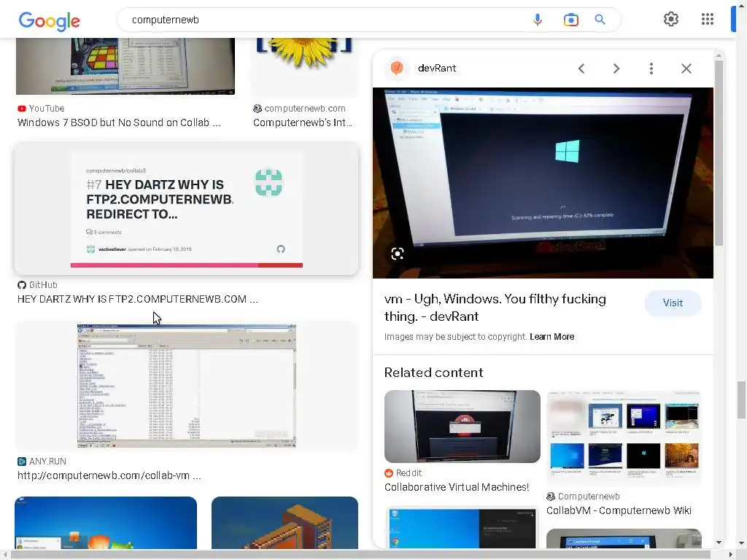Click the Reddit source label
The width and height of the screenshot is (747, 560).
[x=409, y=472]
